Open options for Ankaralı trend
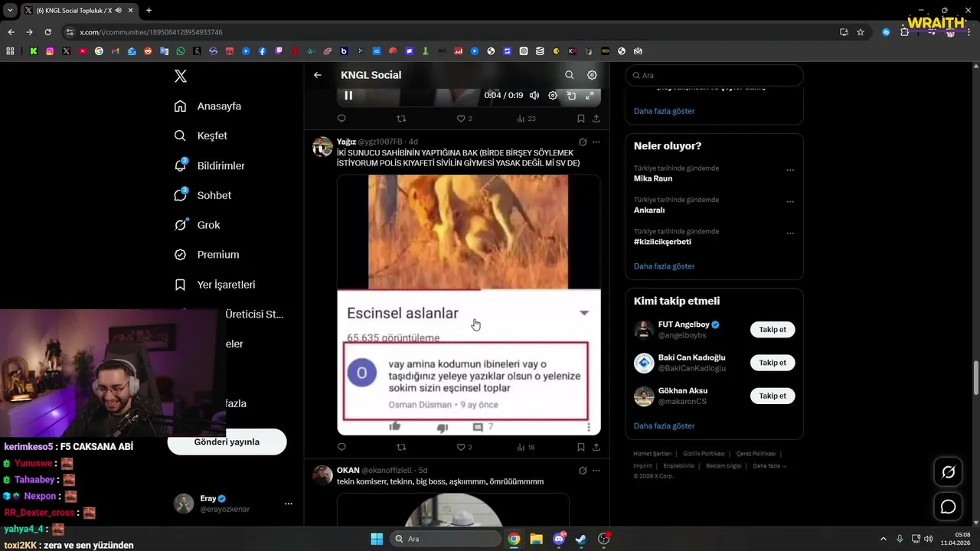The width and height of the screenshot is (980, 551). point(790,202)
